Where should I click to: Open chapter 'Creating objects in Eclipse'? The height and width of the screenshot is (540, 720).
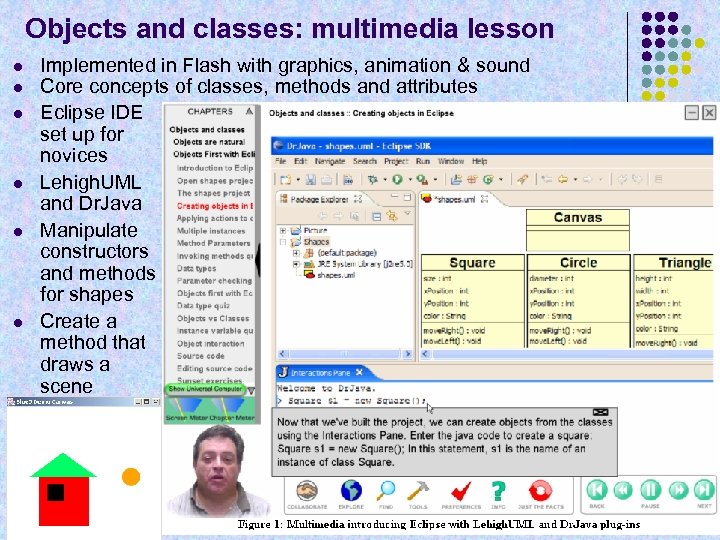pos(214,206)
